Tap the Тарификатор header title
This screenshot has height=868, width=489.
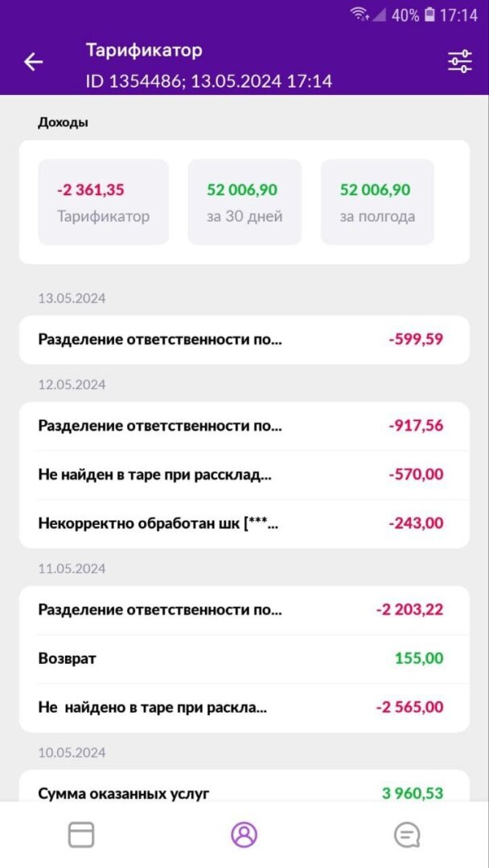(x=144, y=50)
